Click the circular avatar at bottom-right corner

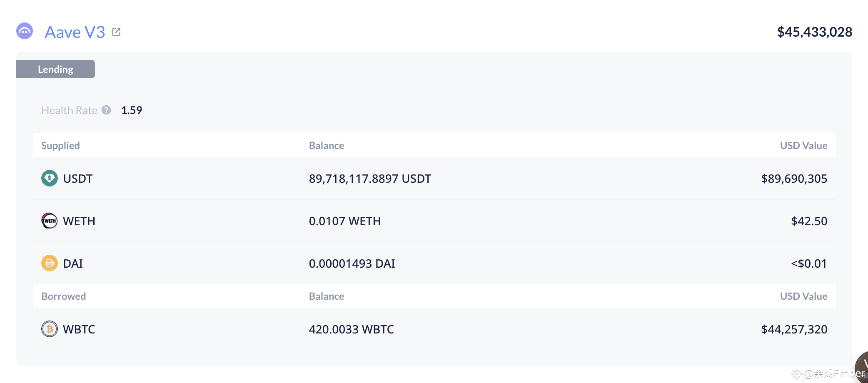[861, 367]
